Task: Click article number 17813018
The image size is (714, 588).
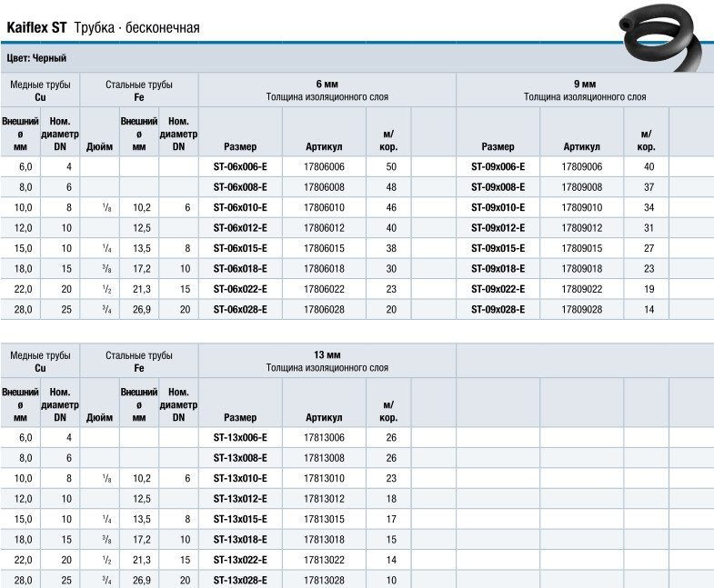Action: pos(324,540)
